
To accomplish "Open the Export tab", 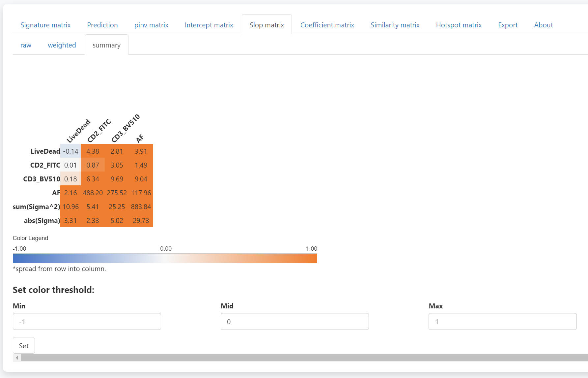I will (x=508, y=25).
